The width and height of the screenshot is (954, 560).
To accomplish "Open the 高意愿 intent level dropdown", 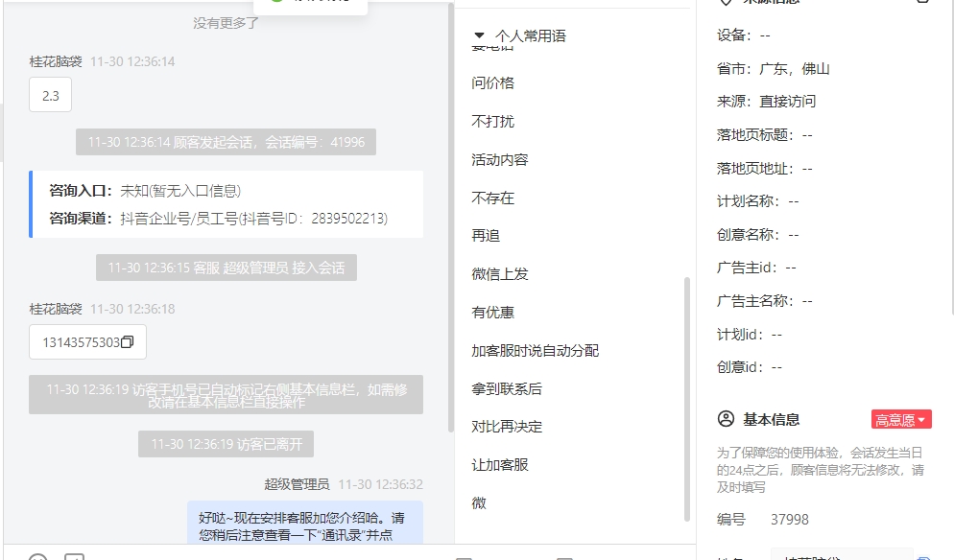I will tap(901, 420).
